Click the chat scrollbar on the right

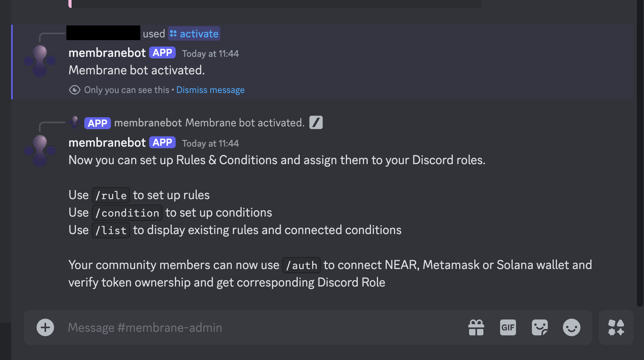click(640, 159)
